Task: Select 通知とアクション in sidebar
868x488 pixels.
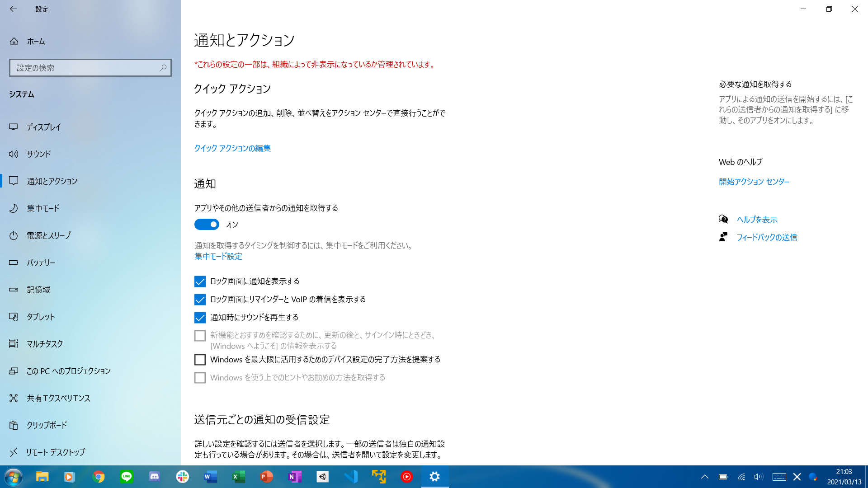Action: pyautogui.click(x=90, y=181)
